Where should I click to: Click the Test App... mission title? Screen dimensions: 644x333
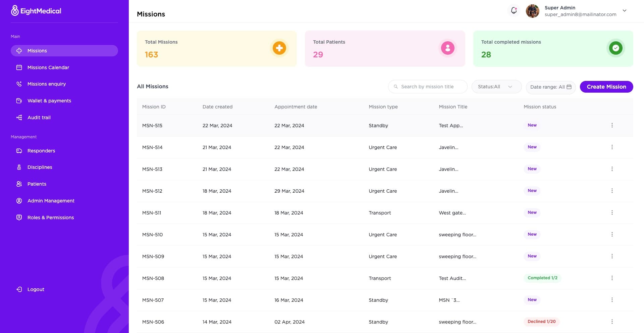tap(451, 126)
